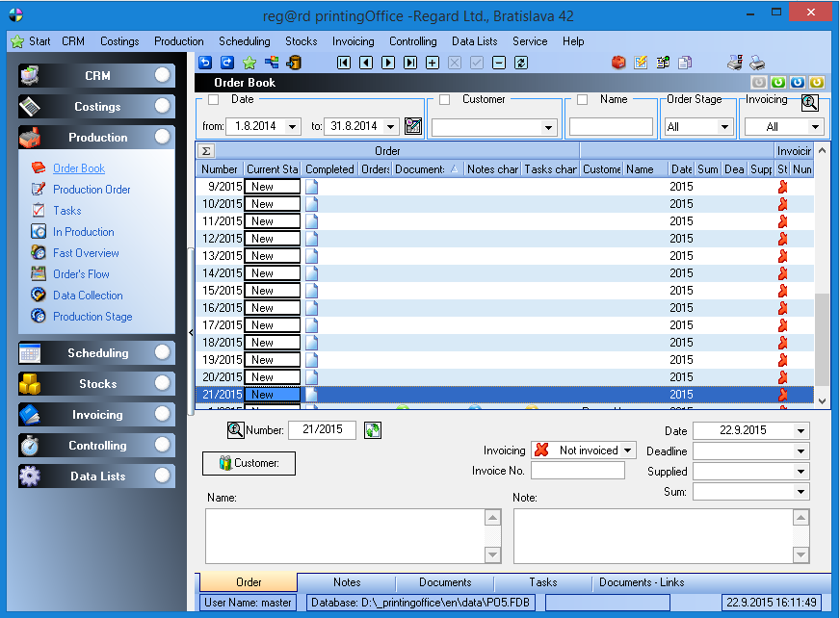Enable the Date filter checkbox

pyautogui.click(x=213, y=99)
